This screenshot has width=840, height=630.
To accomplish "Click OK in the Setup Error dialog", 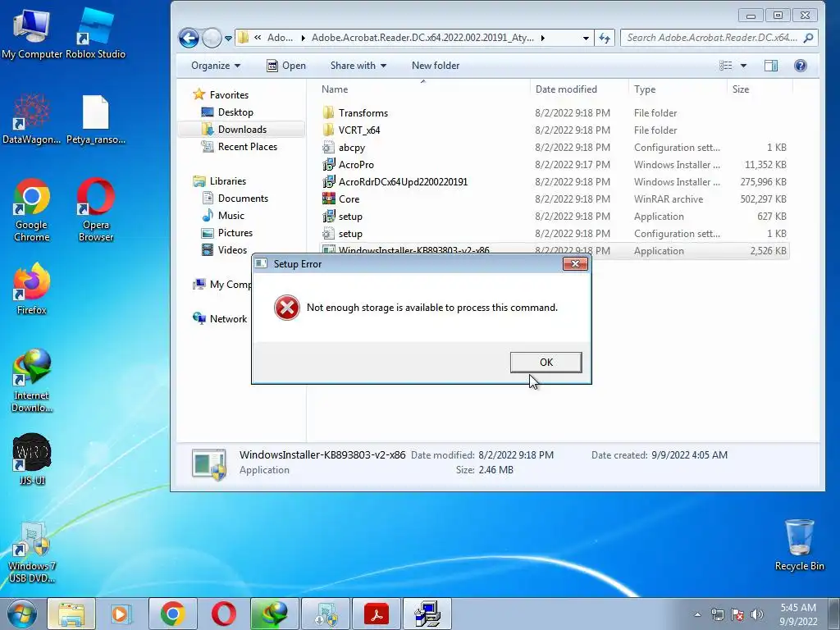I will (x=546, y=362).
